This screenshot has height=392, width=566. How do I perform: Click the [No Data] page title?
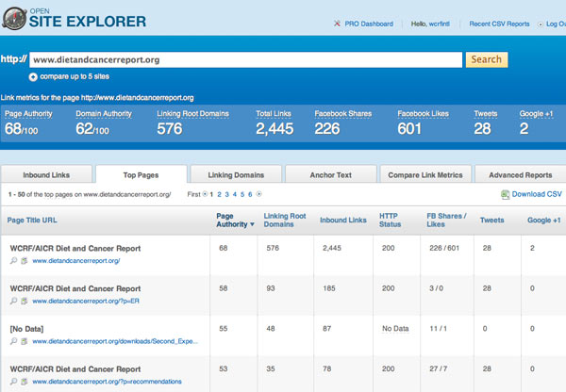point(26,329)
